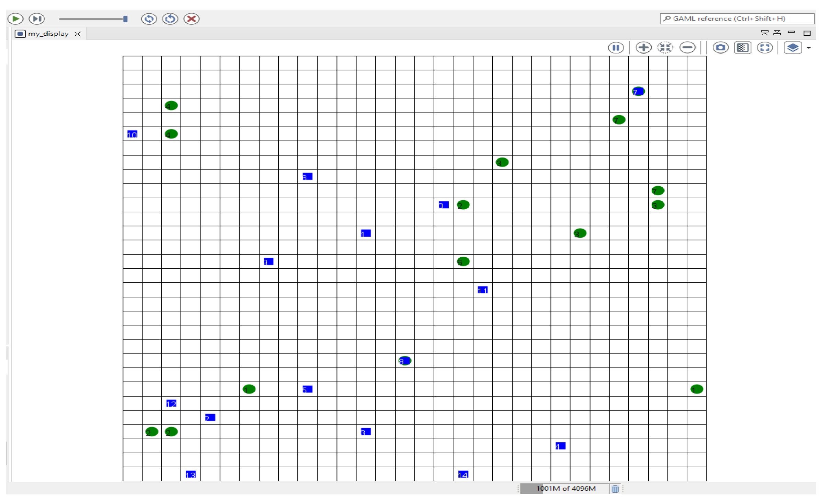Reload the current experiment
The height and width of the screenshot is (504, 824).
coord(170,19)
